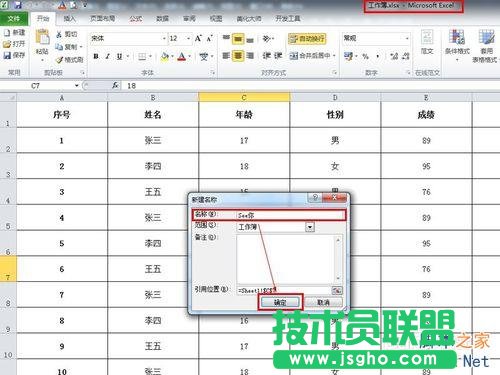This screenshot has width=500, height=375.
Task: Expand the 数字 number group dialog launcher
Action: coord(408,73)
